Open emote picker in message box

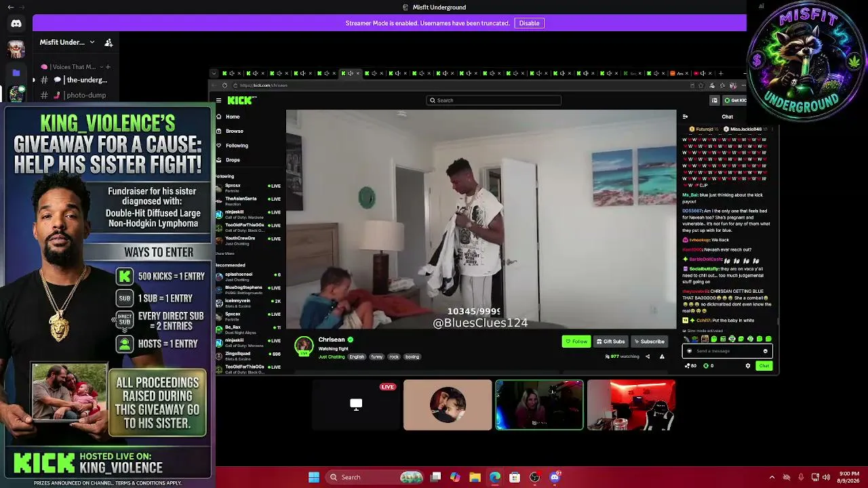tap(766, 351)
